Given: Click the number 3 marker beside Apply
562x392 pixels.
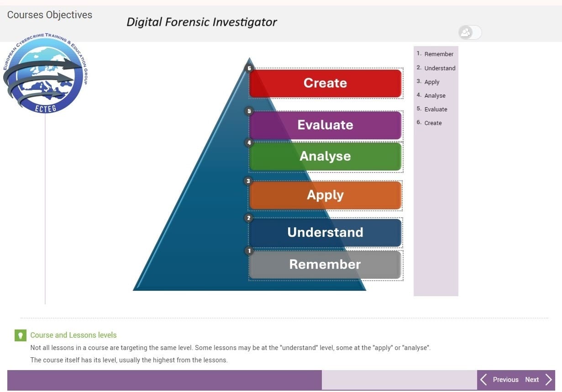Looking at the screenshot, I should point(248,181).
